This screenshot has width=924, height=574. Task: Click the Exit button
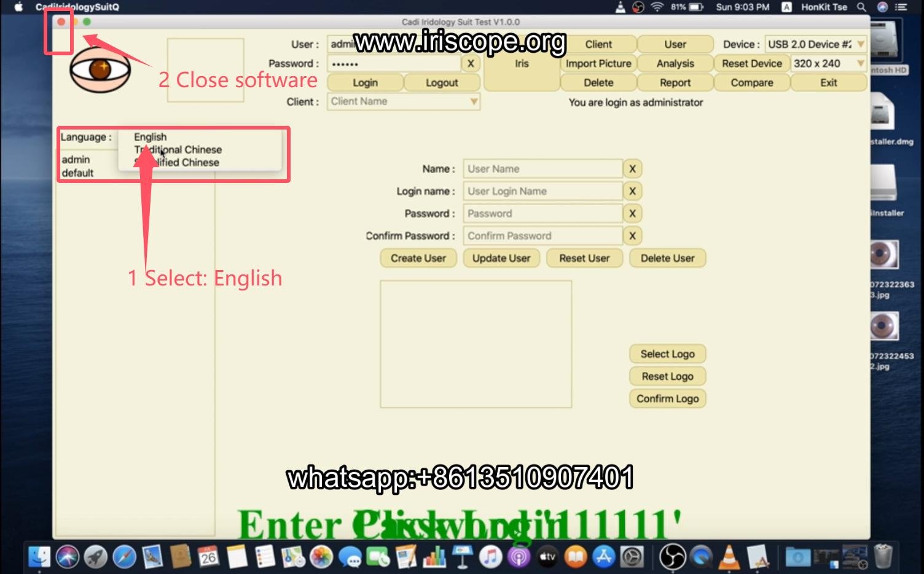coord(829,83)
